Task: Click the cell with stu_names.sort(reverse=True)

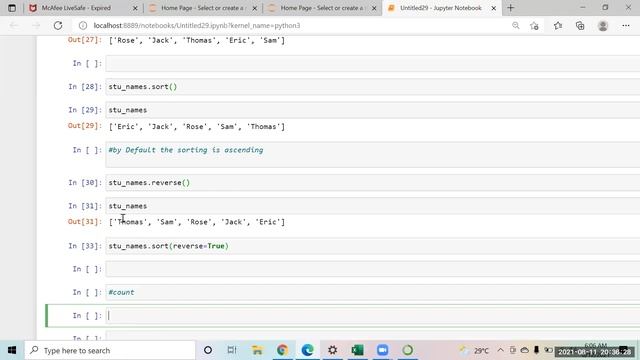Action: click(x=373, y=246)
